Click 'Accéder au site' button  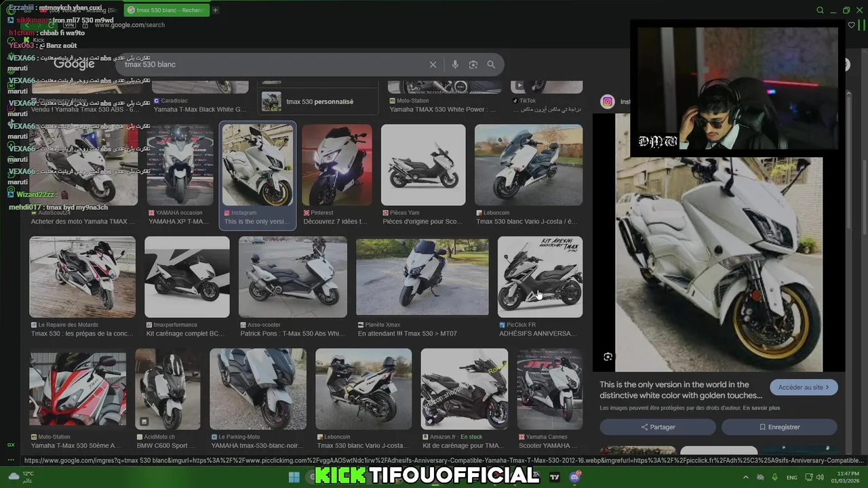tap(804, 387)
